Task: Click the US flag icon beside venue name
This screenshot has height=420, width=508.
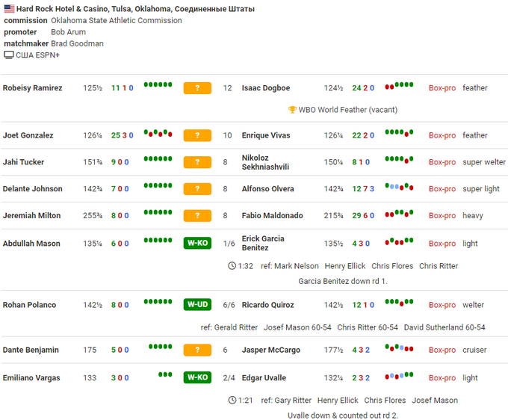Action: tap(9, 9)
